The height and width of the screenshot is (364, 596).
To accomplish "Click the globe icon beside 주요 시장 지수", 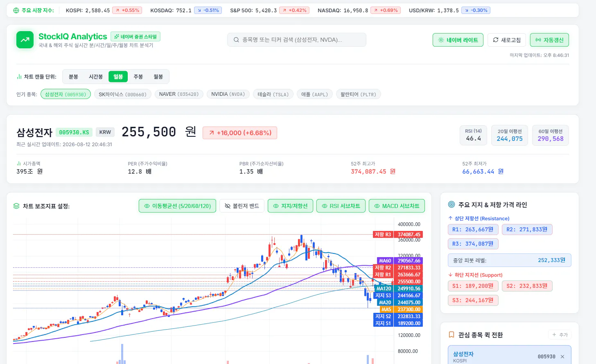I will (16, 10).
